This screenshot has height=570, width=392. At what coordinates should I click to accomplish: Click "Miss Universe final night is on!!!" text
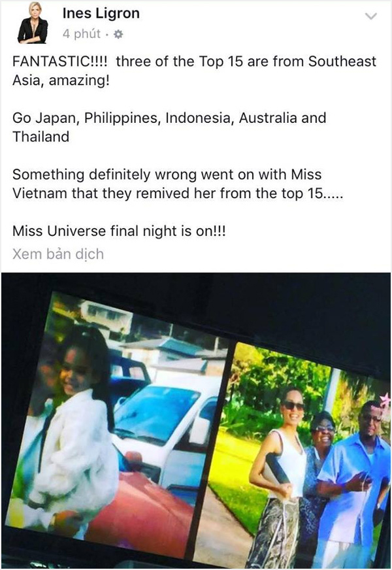point(119,231)
